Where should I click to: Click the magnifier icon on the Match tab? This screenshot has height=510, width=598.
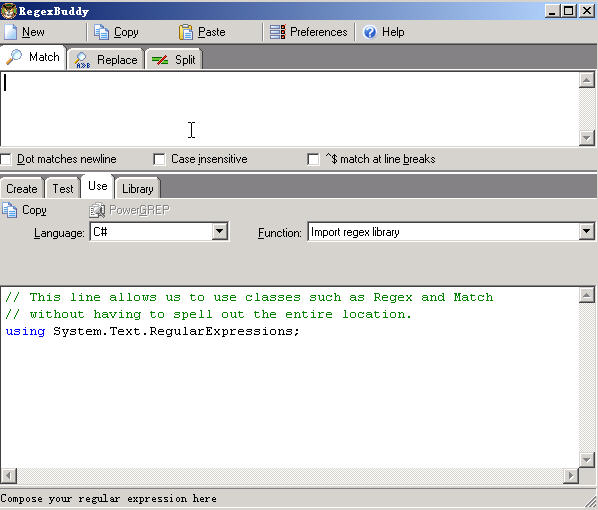point(14,58)
